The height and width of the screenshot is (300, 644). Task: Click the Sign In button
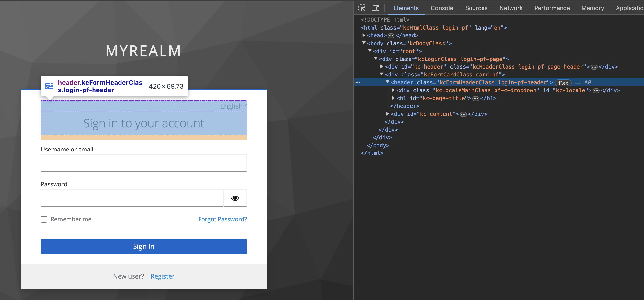pos(144,246)
